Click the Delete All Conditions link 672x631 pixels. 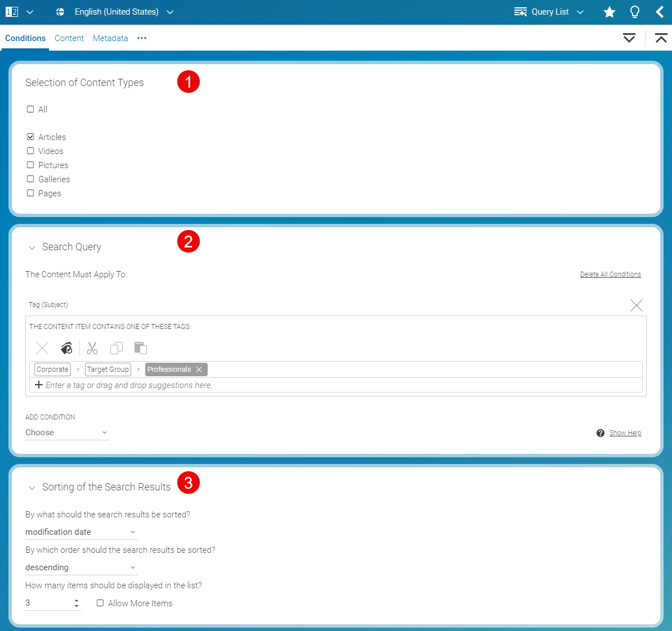point(610,274)
